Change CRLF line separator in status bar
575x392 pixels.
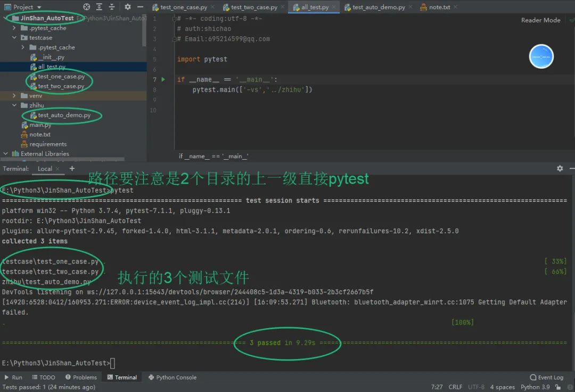[455, 387]
